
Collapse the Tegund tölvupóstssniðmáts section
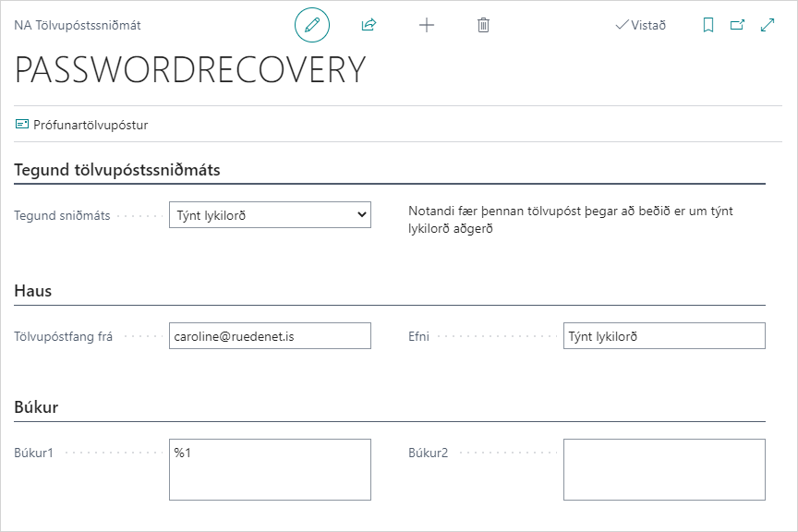pos(117,170)
